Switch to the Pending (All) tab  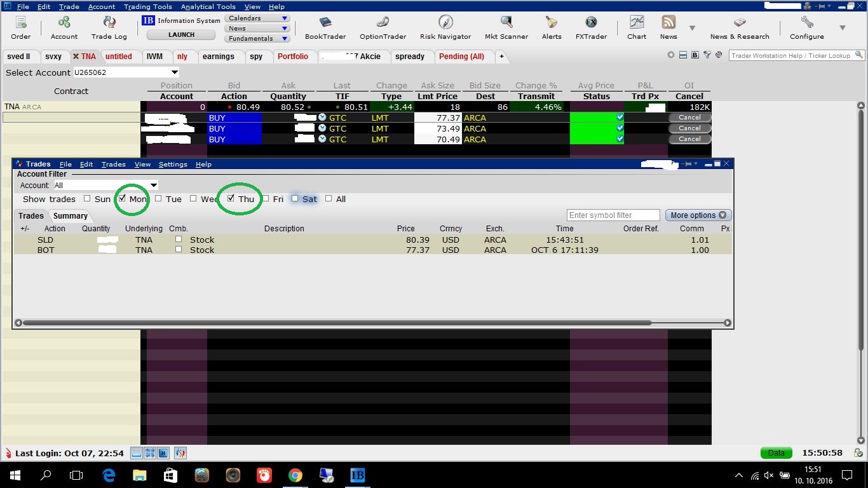pos(461,57)
